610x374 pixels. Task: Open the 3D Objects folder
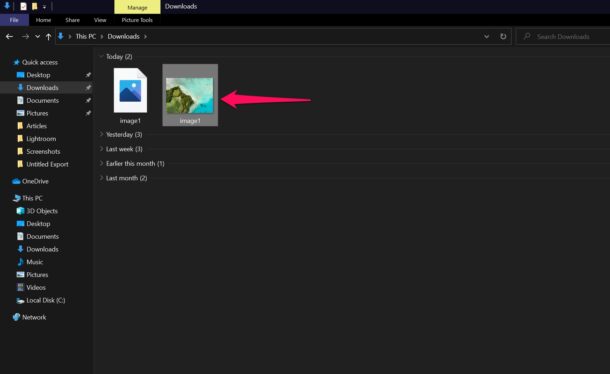click(x=37, y=211)
